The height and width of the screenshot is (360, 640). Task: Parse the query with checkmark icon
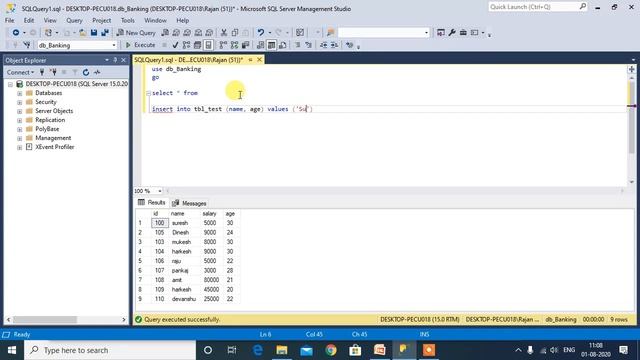coord(176,45)
